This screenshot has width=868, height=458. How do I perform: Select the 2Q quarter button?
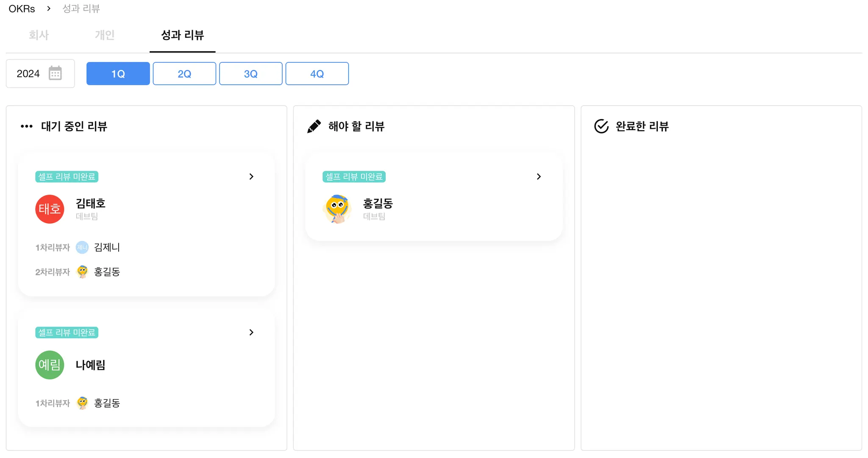[184, 74]
